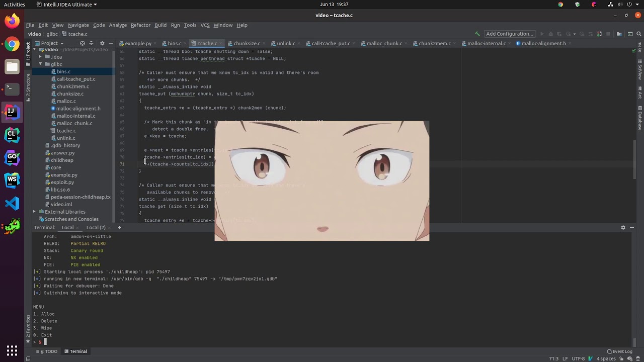Toggle tool window bars at bottom-left corner

[x=28, y=358]
